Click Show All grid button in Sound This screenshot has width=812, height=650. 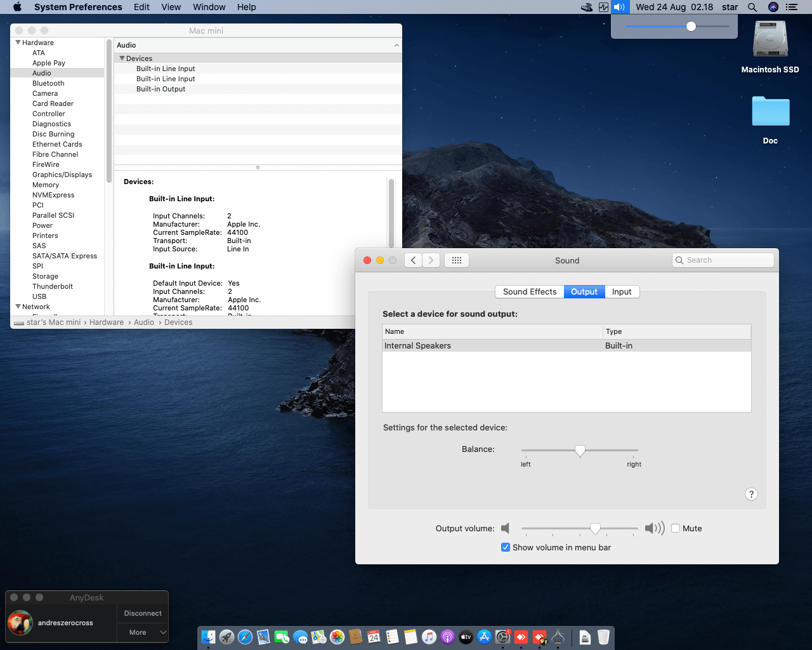[456, 260]
